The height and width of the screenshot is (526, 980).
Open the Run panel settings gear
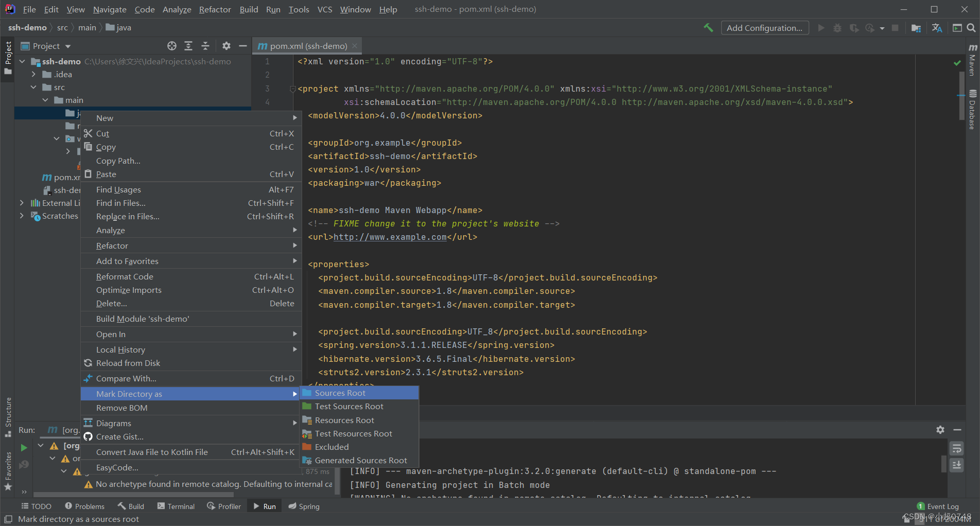point(940,430)
